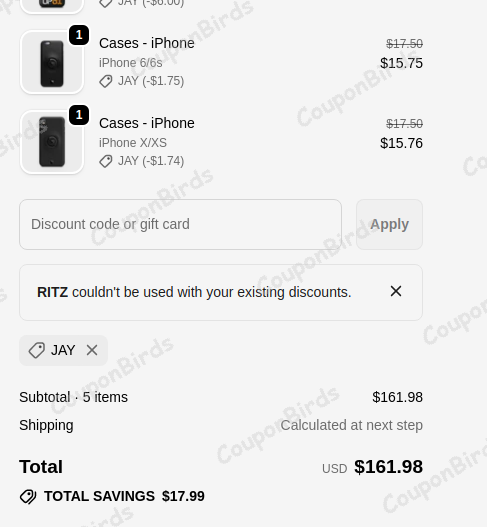
Task: Click the TOTAL SAVINGS $17.99 label
Action: tap(124, 496)
